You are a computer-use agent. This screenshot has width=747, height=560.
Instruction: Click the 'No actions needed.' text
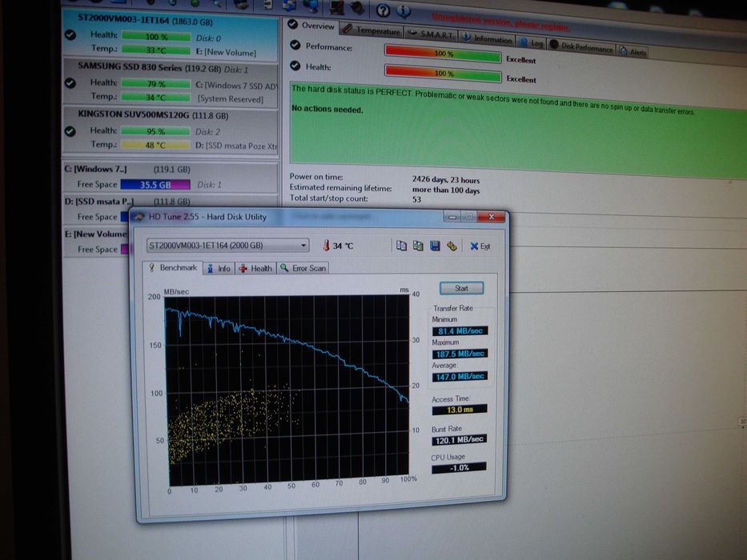[x=327, y=109]
